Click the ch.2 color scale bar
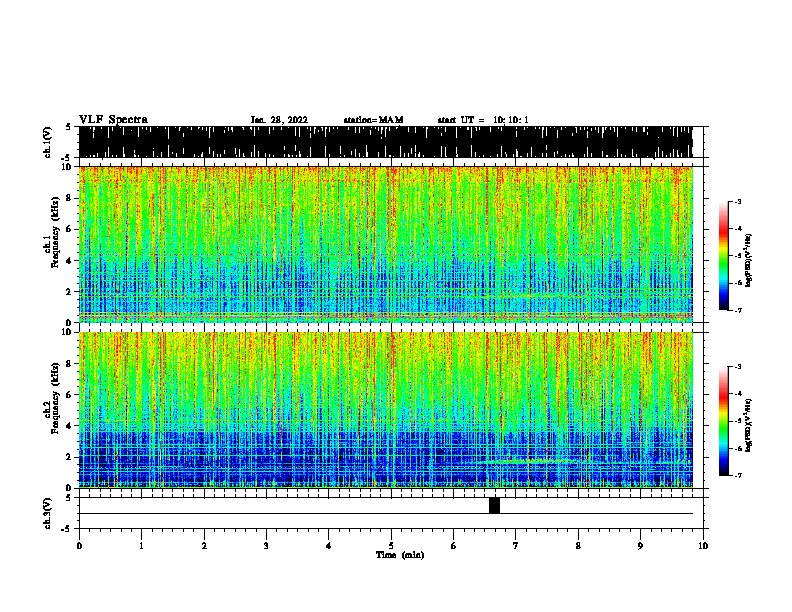The height and width of the screenshot is (612, 792). [x=723, y=421]
